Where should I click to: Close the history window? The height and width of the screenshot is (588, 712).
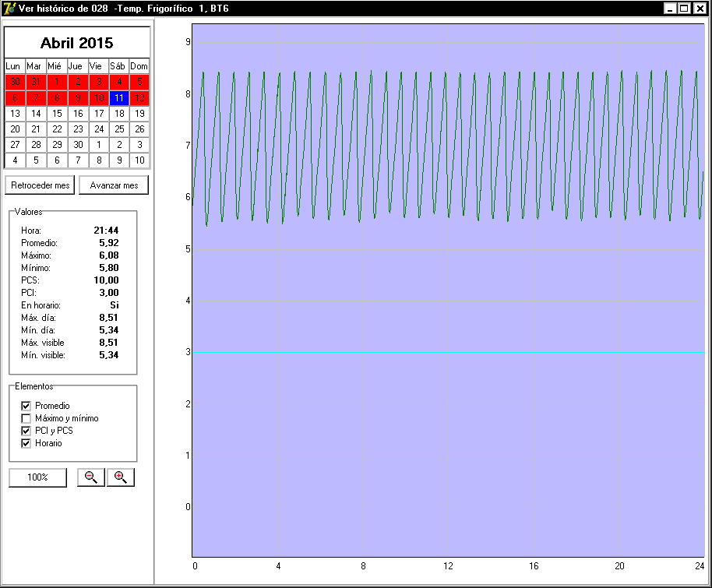700,8
